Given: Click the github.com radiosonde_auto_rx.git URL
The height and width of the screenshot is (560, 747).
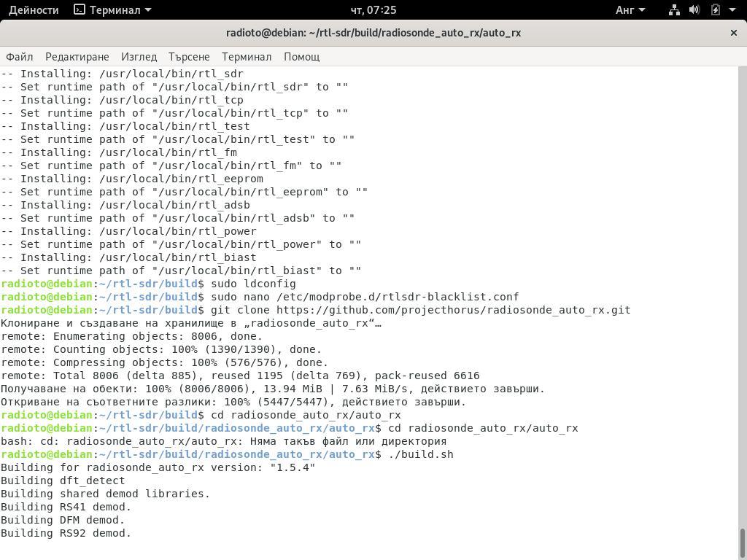Looking at the screenshot, I should click(453, 310).
